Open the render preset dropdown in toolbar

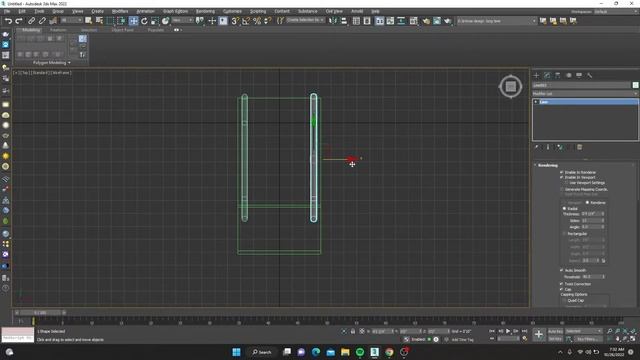496,21
